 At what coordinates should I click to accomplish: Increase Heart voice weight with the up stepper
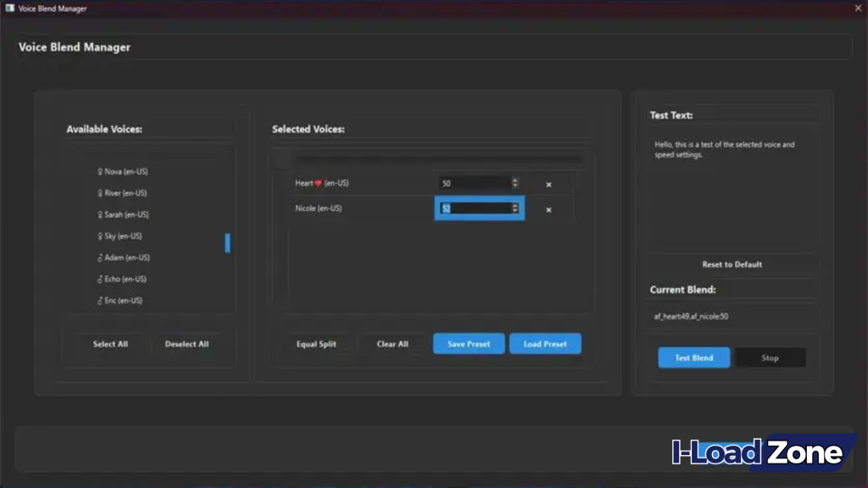(x=515, y=179)
